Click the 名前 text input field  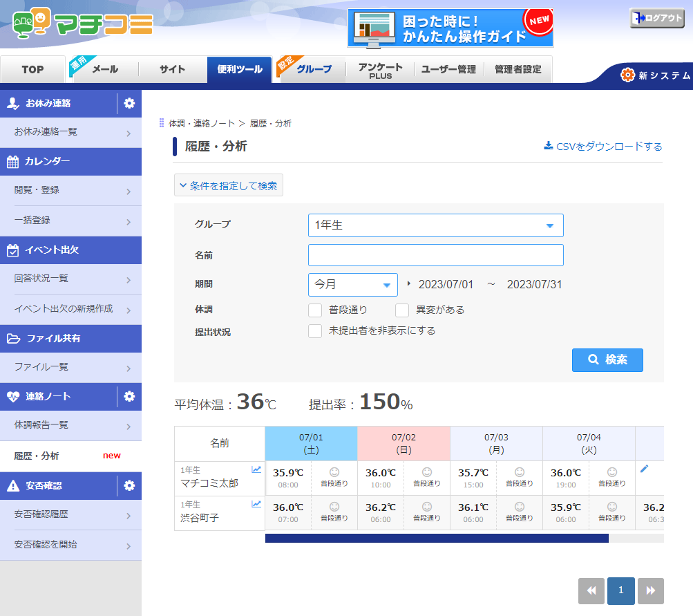pos(435,255)
